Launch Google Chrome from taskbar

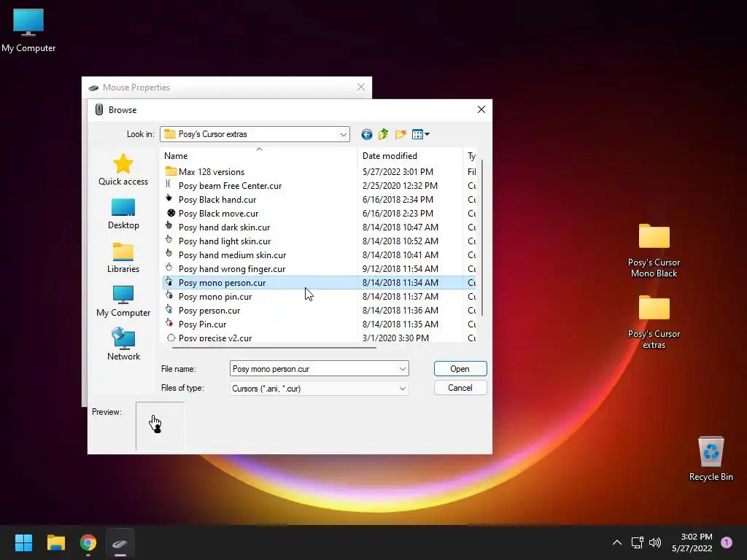pos(88,542)
